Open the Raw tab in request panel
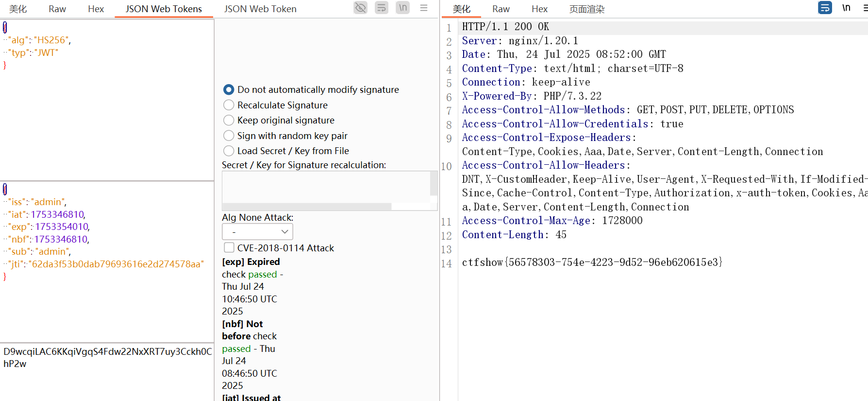 click(57, 9)
